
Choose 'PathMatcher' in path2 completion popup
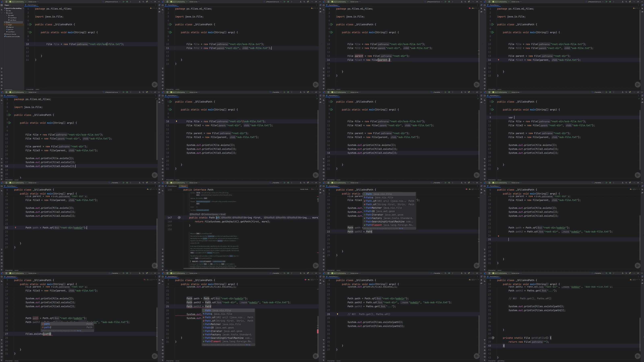tap(389, 208)
